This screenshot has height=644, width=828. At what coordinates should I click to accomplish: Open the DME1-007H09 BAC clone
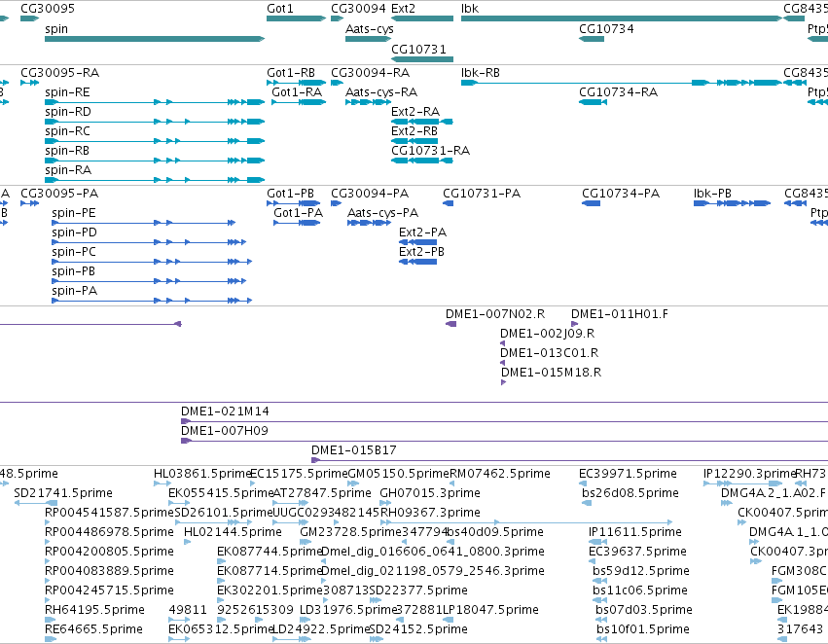click(504, 441)
